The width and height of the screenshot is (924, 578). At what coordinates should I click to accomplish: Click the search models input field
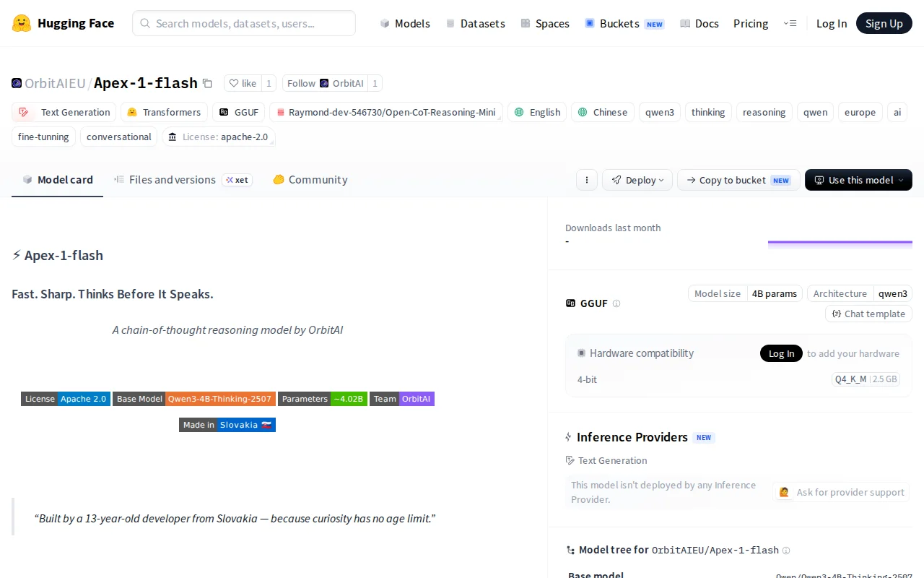click(244, 23)
